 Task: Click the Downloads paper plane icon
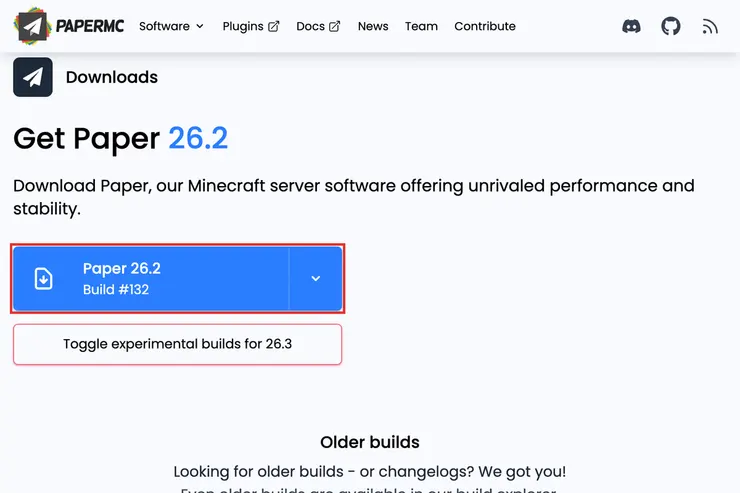33,77
